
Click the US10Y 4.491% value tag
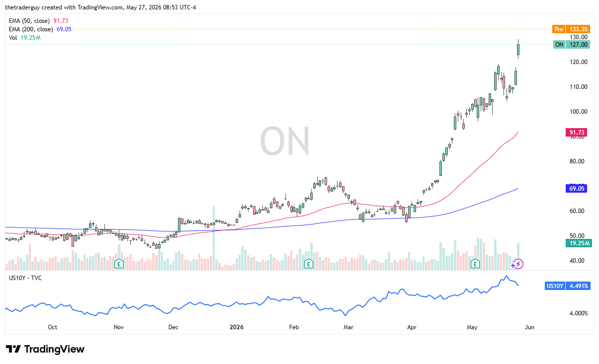point(567,286)
